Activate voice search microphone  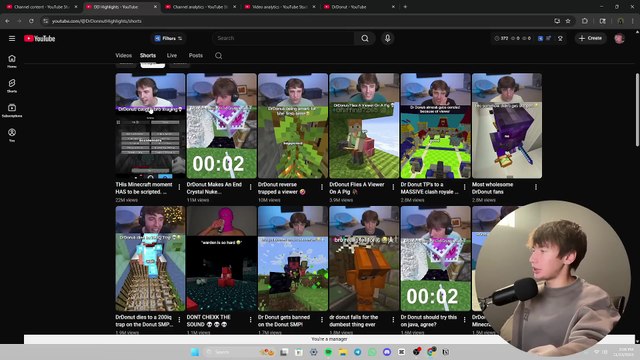point(387,38)
